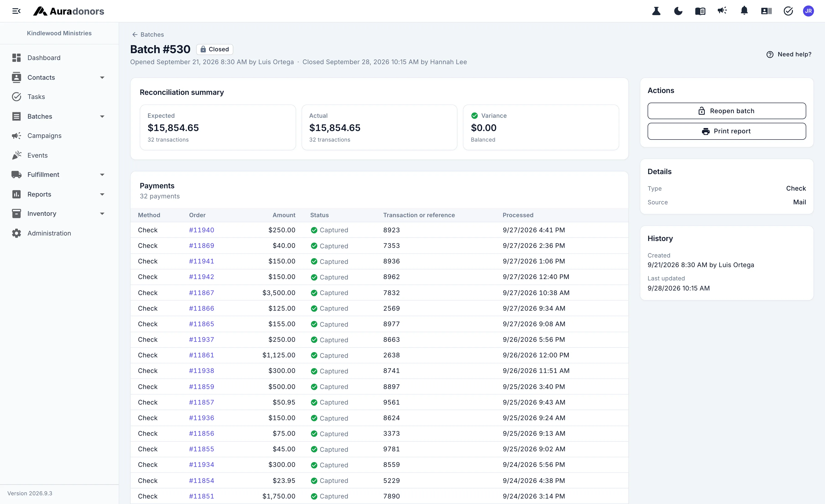Click the Auradonors logo
Viewport: 825px width, 504px height.
tap(69, 11)
